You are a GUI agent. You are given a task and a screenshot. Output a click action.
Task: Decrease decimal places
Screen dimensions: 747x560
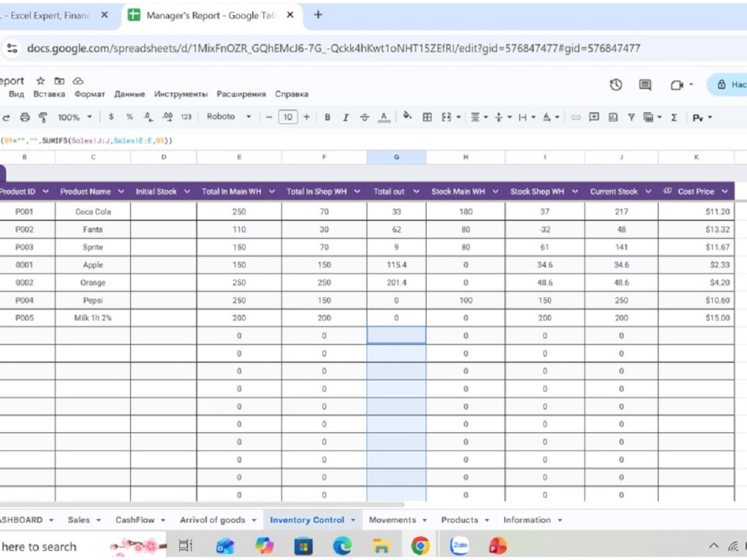pos(148,116)
